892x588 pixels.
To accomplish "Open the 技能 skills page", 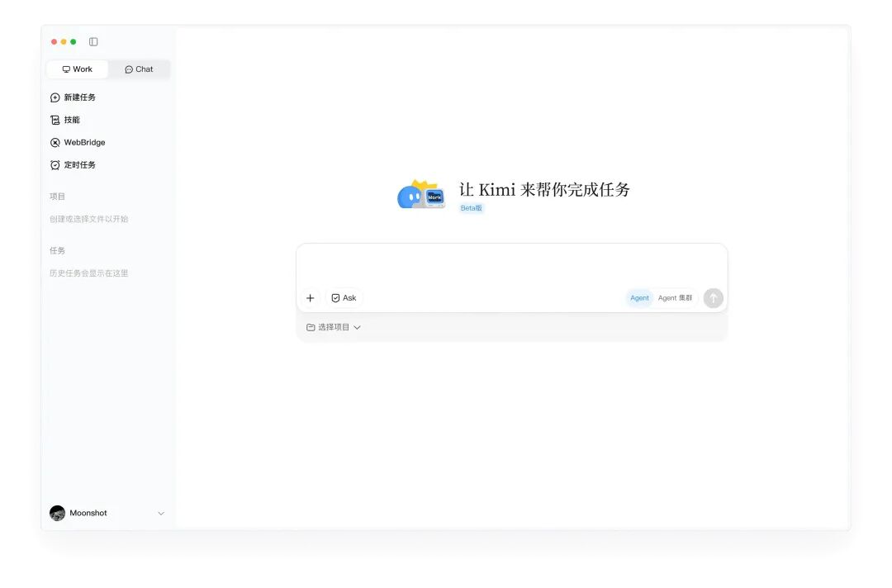I will (x=65, y=120).
